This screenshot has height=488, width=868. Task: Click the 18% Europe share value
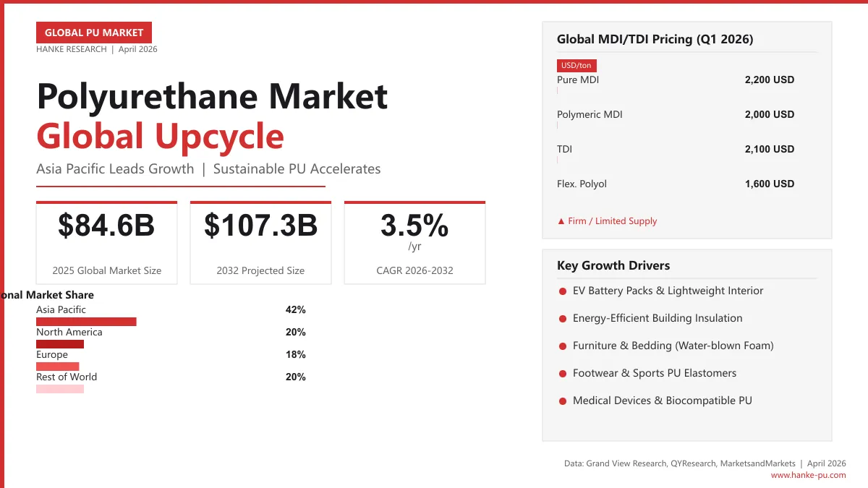[x=296, y=354]
